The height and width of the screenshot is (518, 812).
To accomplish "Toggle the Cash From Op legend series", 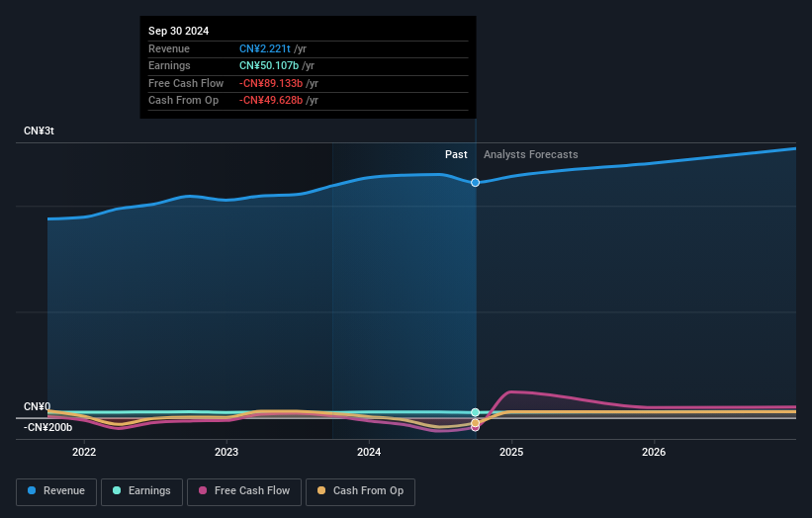I will [x=360, y=491].
